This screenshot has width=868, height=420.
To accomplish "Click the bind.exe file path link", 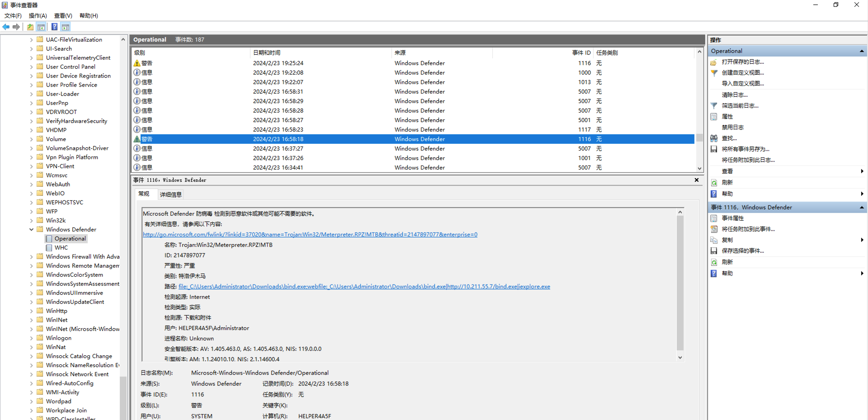I will 364,286.
